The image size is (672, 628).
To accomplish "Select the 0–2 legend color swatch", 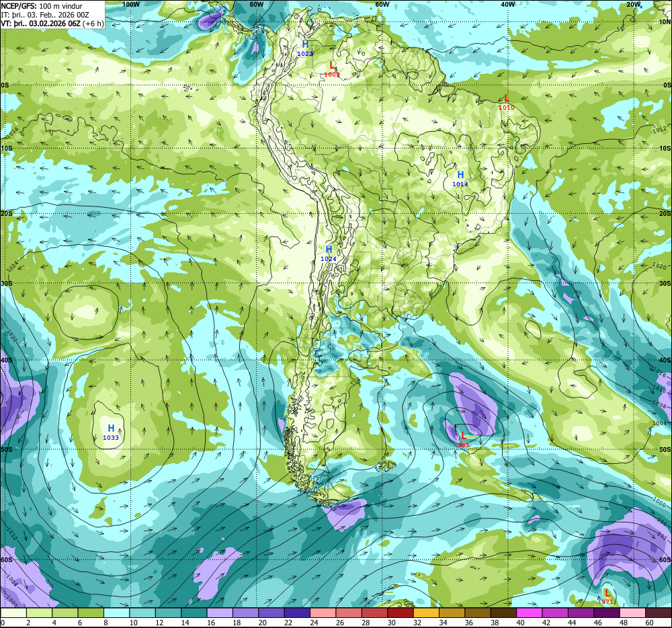I will pyautogui.click(x=13, y=613).
